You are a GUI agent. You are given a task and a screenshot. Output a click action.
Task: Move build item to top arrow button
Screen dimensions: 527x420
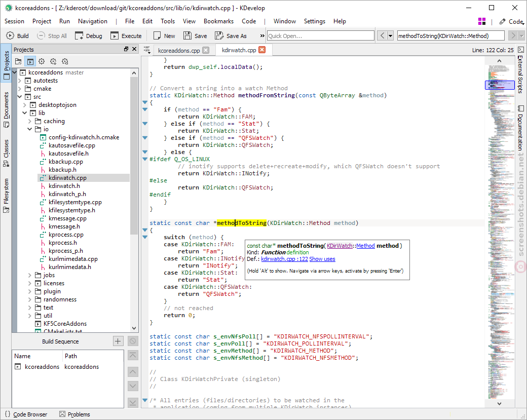coord(133,355)
